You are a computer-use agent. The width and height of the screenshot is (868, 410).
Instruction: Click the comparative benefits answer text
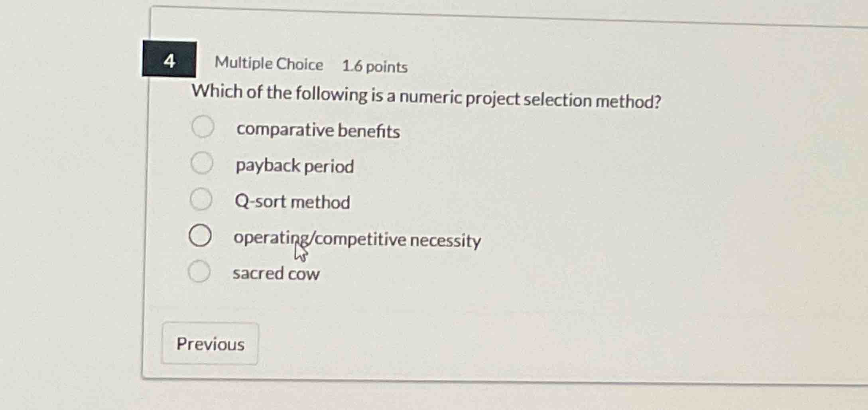[x=318, y=130]
